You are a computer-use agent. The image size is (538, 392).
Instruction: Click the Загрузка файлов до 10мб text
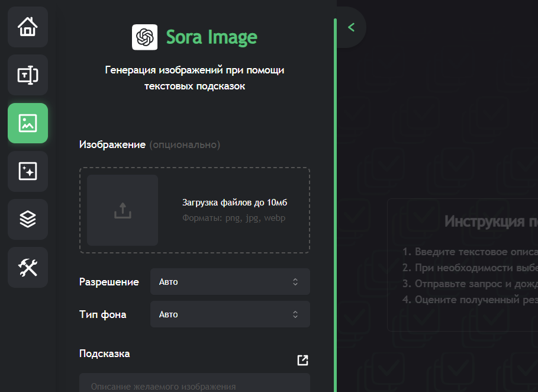(235, 203)
